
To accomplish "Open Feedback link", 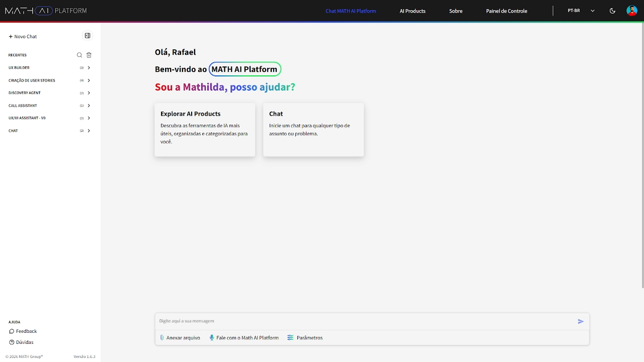I will (26, 331).
